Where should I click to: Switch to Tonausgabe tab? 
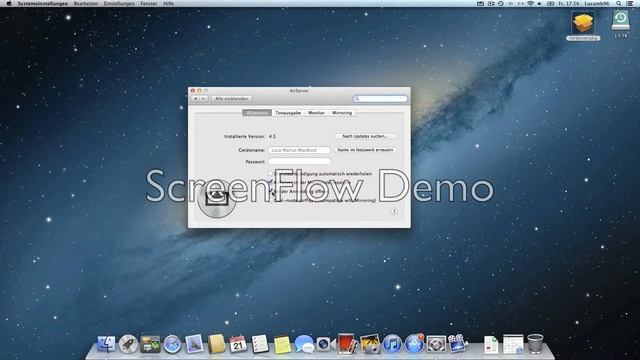[288, 113]
